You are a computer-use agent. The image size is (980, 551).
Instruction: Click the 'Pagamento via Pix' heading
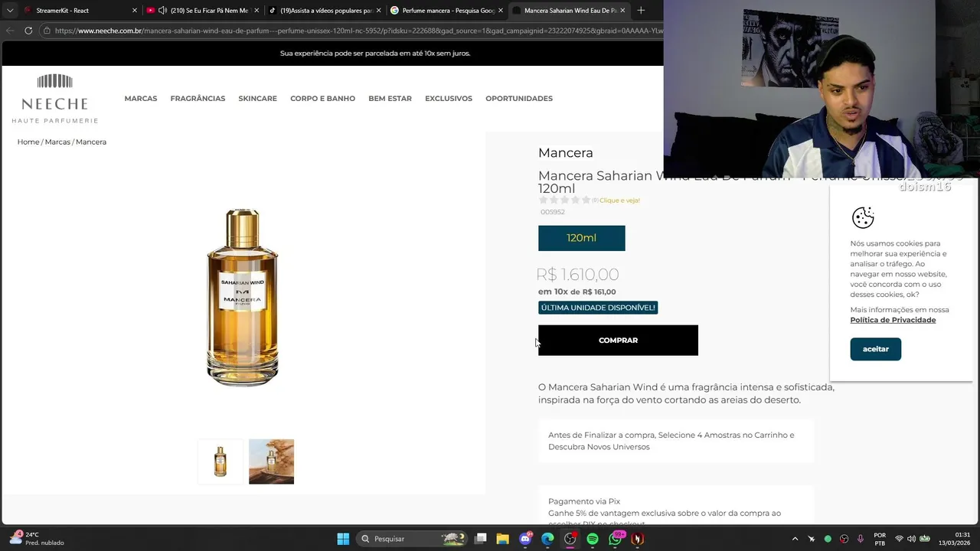tap(584, 501)
